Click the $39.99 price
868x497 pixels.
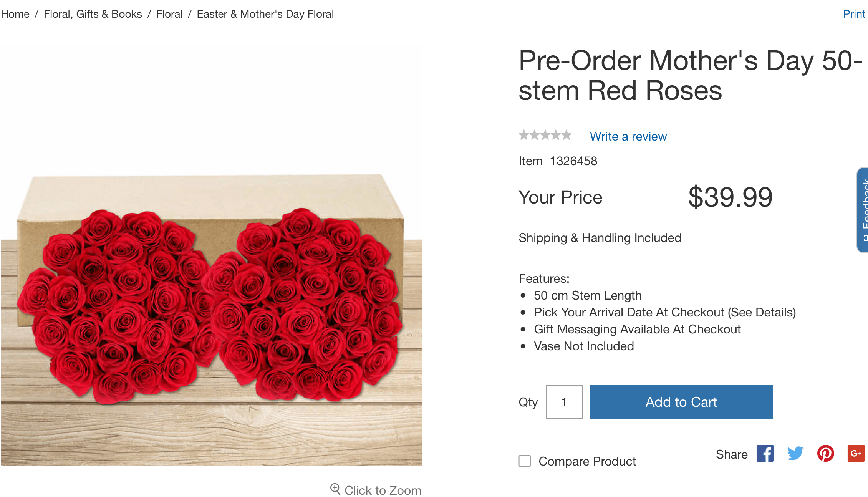[730, 197]
